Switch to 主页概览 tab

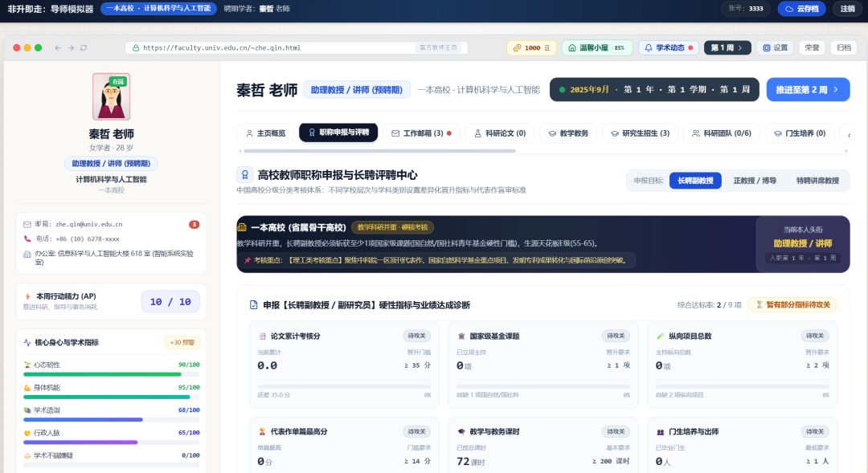click(266, 133)
